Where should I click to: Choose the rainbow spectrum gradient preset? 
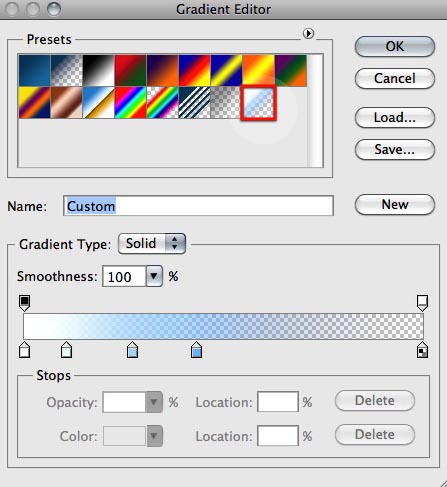pyautogui.click(x=131, y=103)
